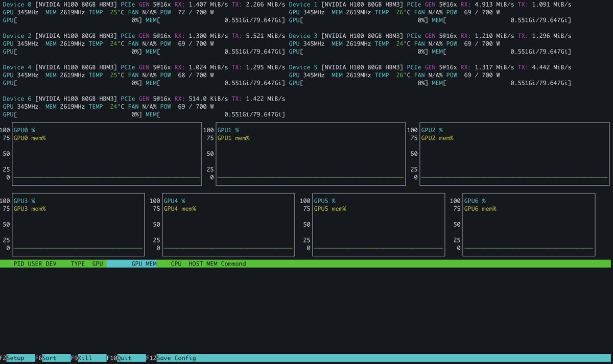This screenshot has height=364, width=613.
Task: Click Device 0 temperature '25°C'
Action: pos(117,13)
